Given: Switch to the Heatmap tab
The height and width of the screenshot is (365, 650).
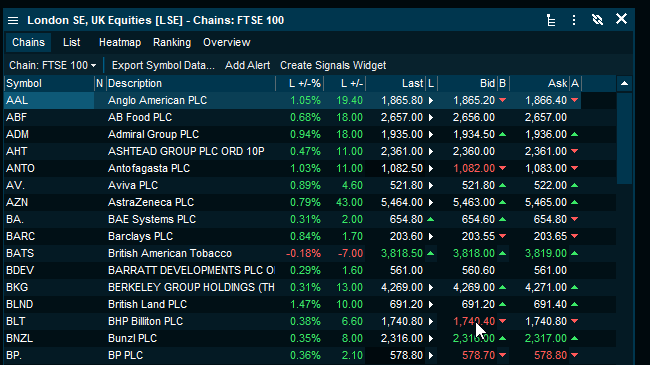Looking at the screenshot, I should [120, 42].
